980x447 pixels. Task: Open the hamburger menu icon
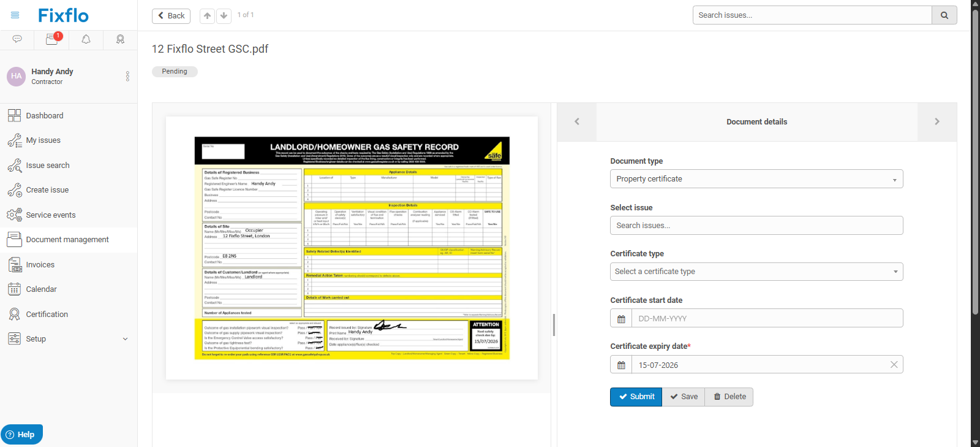click(x=15, y=15)
